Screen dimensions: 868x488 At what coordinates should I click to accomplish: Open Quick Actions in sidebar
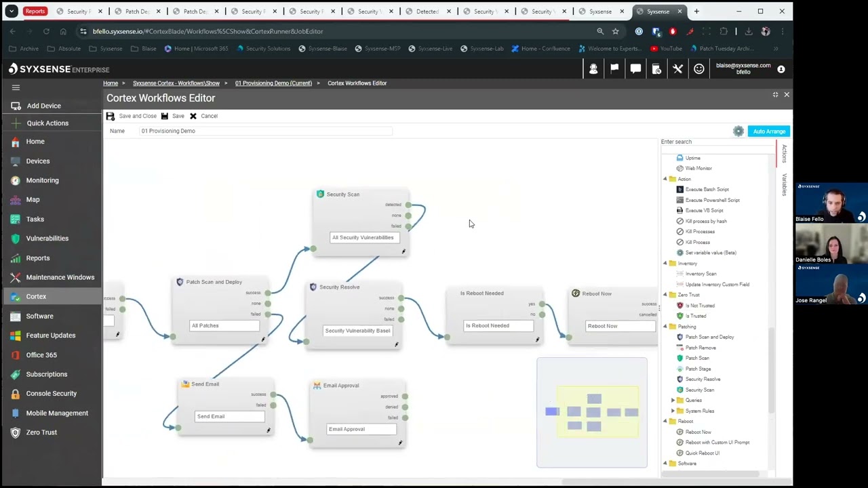click(47, 123)
